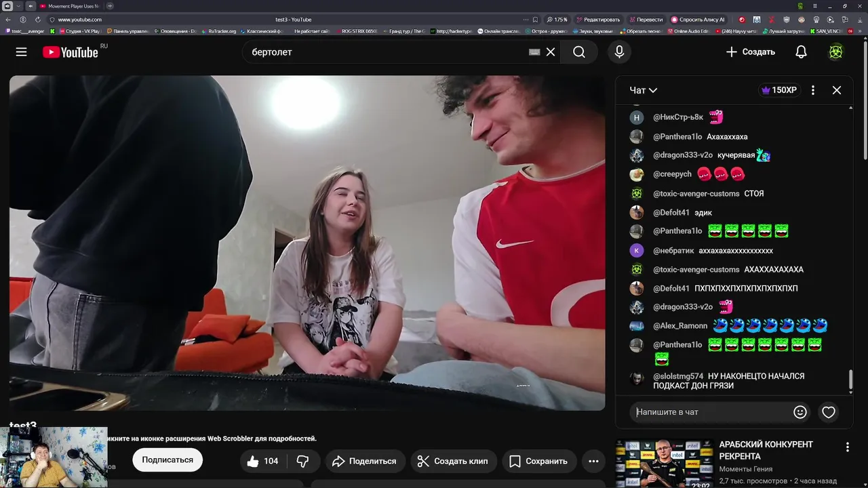The width and height of the screenshot is (868, 488).
Task: Click the 'Спросить Алису AI' button
Action: [x=698, y=20]
